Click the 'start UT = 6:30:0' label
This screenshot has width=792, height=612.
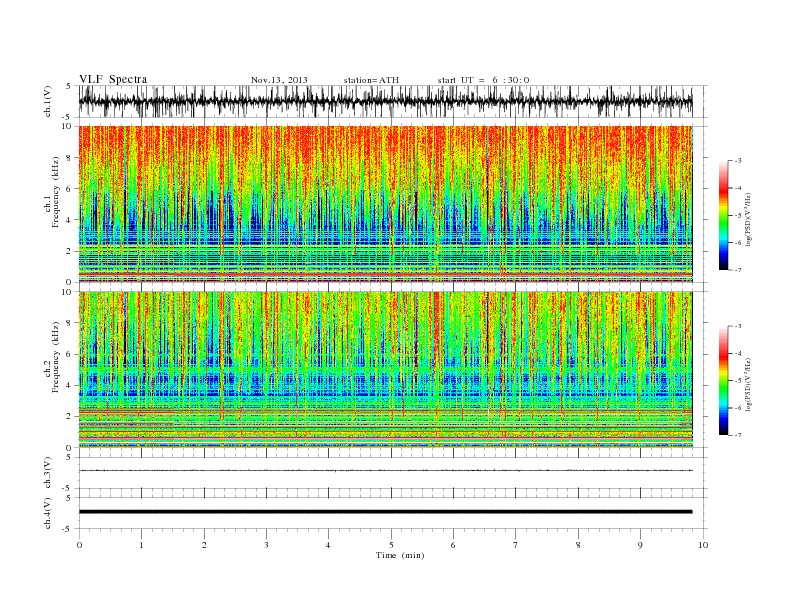(483, 80)
